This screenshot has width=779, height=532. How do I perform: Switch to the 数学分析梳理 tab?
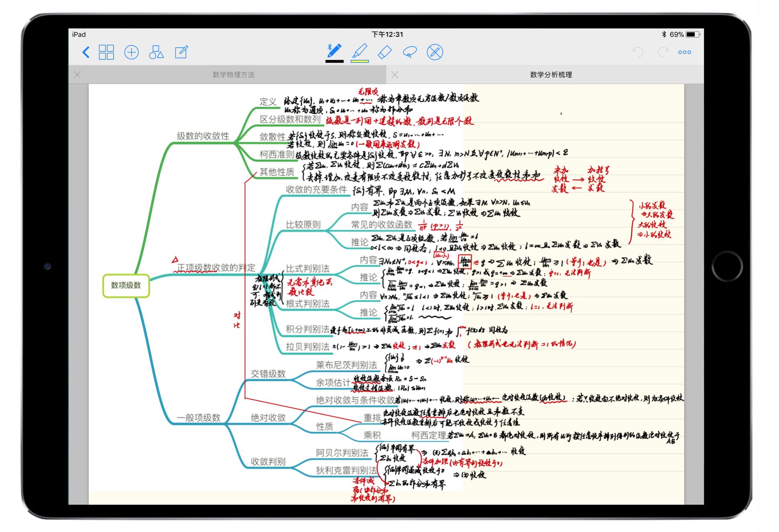pos(551,75)
